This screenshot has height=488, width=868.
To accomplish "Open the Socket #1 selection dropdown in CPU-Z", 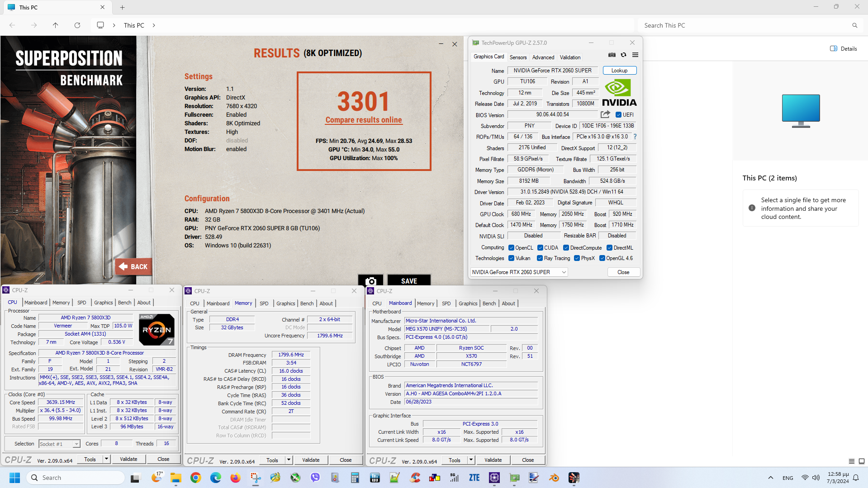I will tap(60, 444).
